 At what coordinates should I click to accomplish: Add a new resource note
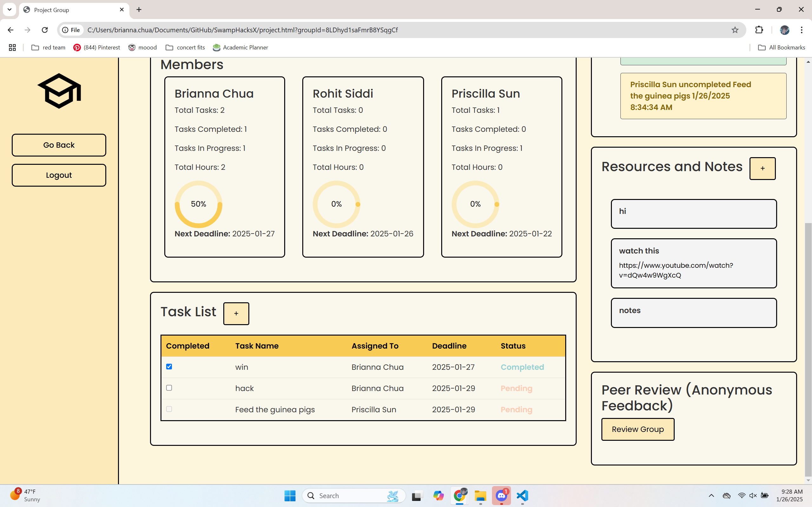tap(762, 168)
